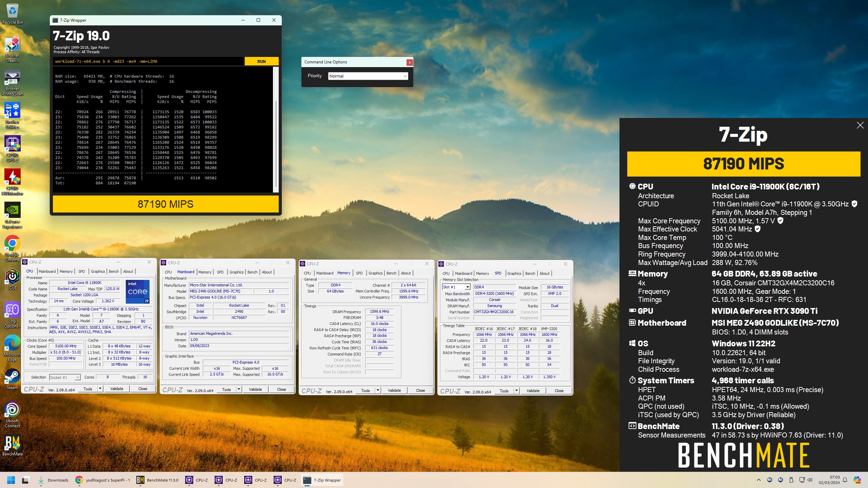Image resolution: width=868 pixels, height=488 pixels.
Task: Open BenchMate desktop icon
Action: click(12, 446)
